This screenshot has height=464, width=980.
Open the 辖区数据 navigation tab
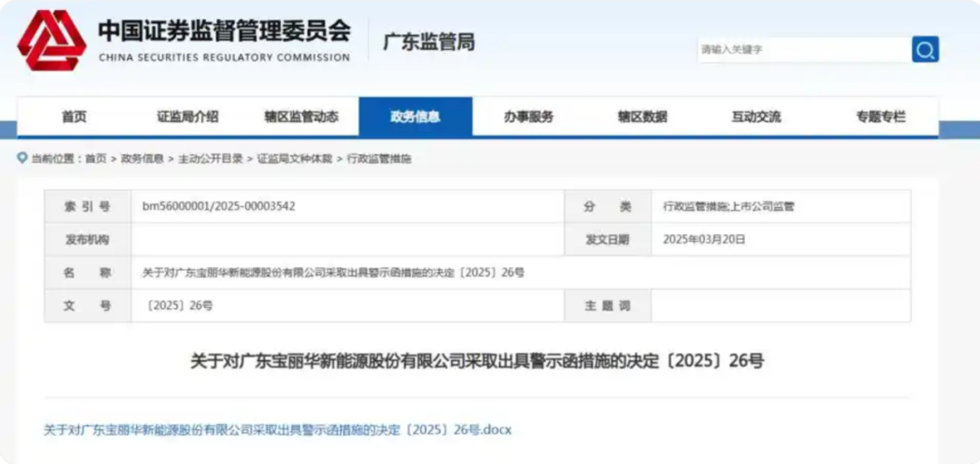(642, 116)
